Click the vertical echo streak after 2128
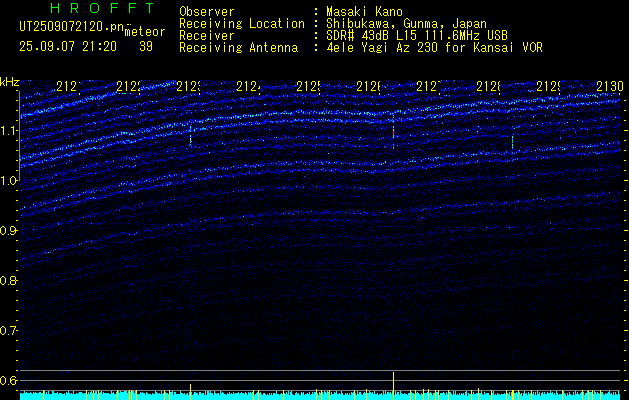Viewport: 629px width, 400px height. (x=512, y=144)
